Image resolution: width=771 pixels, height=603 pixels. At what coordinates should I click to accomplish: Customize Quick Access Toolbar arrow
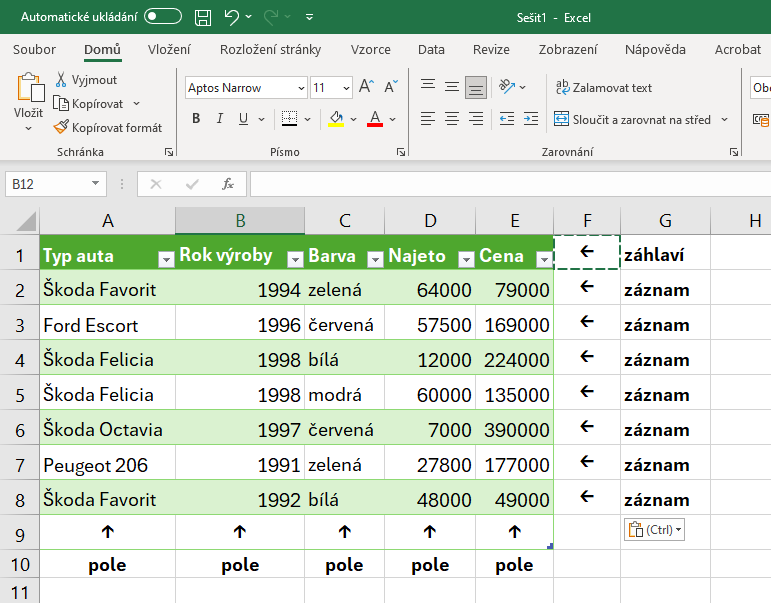[x=309, y=17]
